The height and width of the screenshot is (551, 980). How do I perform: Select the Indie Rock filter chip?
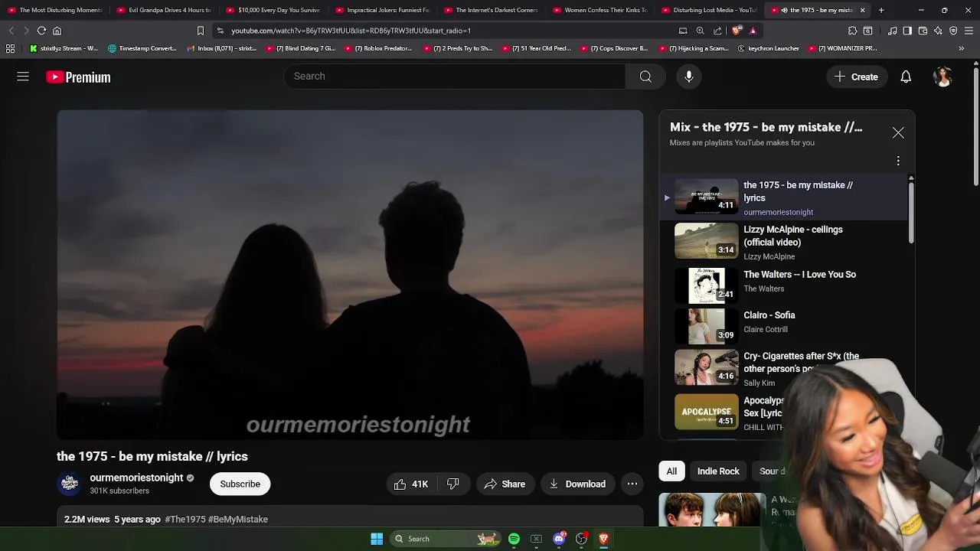(x=718, y=471)
